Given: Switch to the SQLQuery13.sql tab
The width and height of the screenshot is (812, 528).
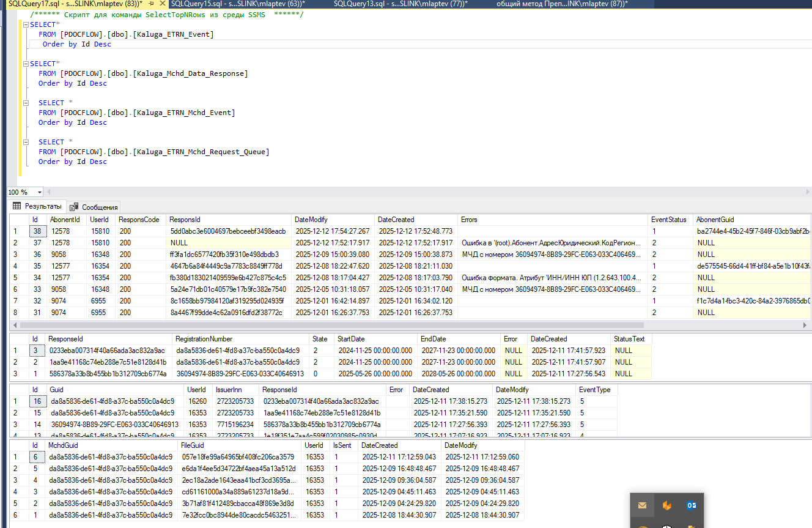Looking at the screenshot, I should click(x=400, y=4).
